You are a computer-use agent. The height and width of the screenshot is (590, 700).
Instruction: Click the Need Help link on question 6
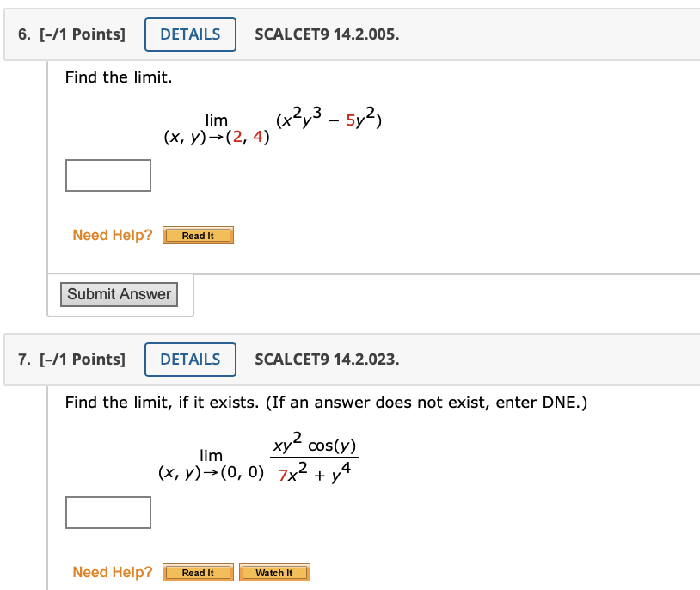(112, 235)
